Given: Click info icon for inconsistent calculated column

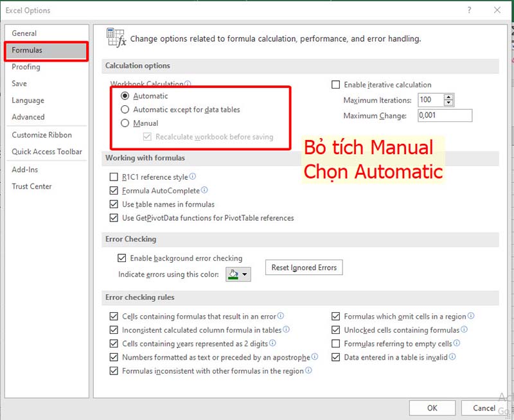Looking at the screenshot, I should [x=286, y=329].
